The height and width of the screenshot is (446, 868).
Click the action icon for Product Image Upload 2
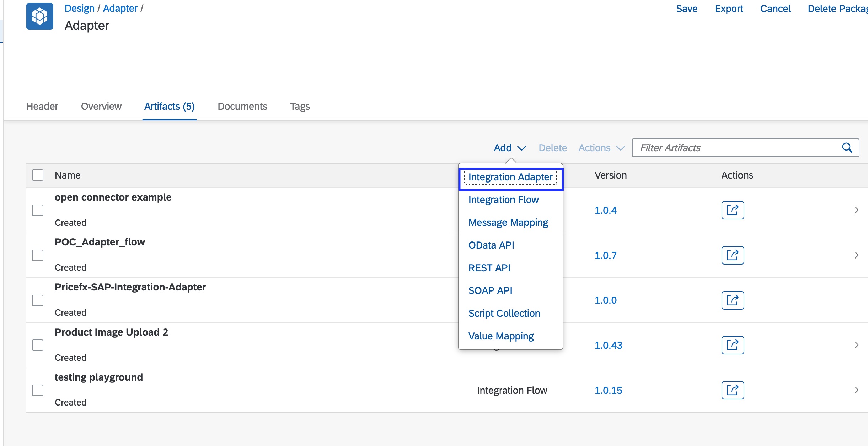pyautogui.click(x=732, y=345)
